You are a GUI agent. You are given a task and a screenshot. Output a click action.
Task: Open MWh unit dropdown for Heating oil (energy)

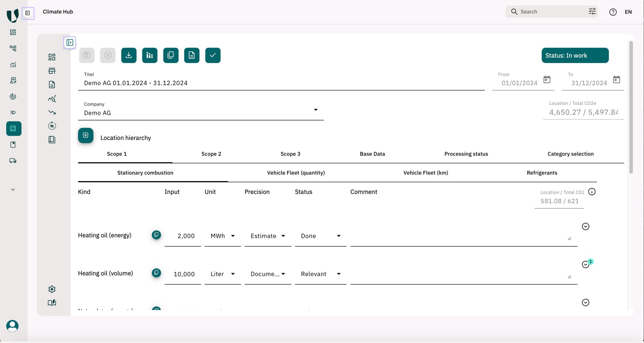pos(222,236)
